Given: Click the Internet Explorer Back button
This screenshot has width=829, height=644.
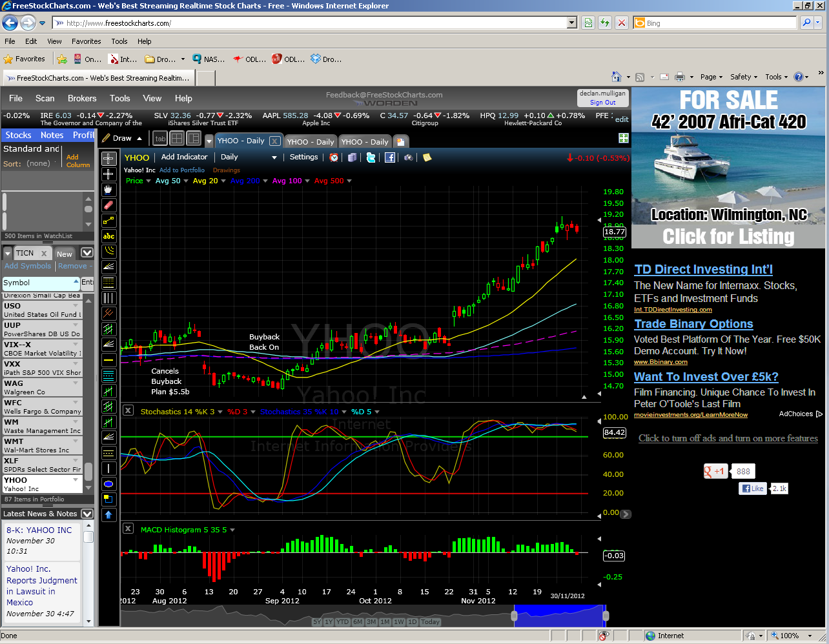Looking at the screenshot, I should [x=10, y=23].
